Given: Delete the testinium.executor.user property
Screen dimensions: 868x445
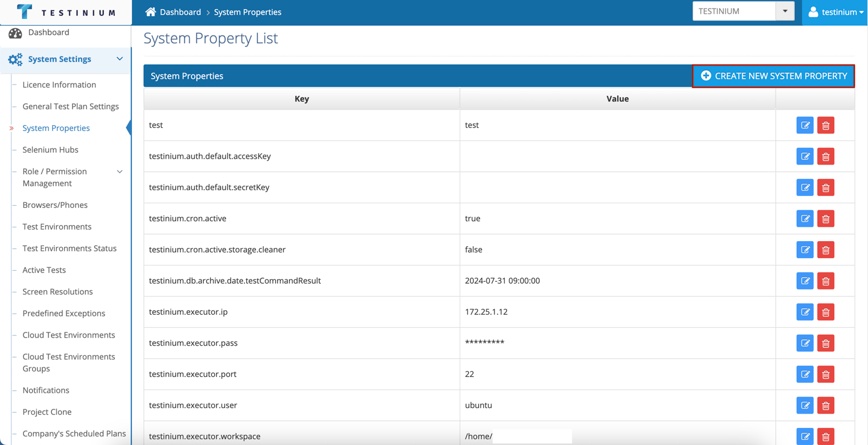Looking at the screenshot, I should (826, 406).
